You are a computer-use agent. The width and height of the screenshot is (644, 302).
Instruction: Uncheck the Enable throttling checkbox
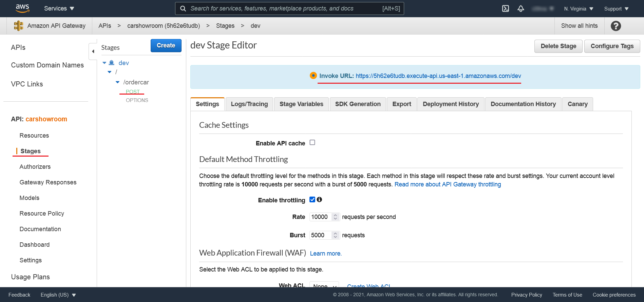[312, 200]
